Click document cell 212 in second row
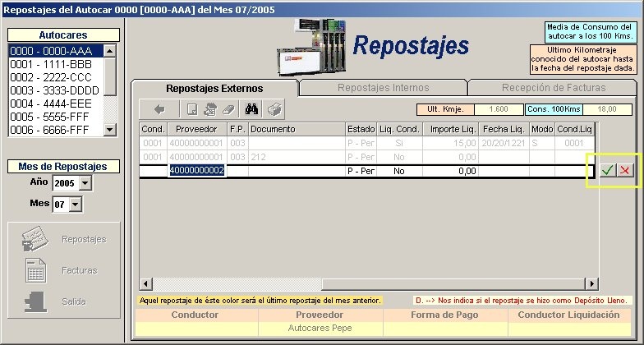 (297, 157)
